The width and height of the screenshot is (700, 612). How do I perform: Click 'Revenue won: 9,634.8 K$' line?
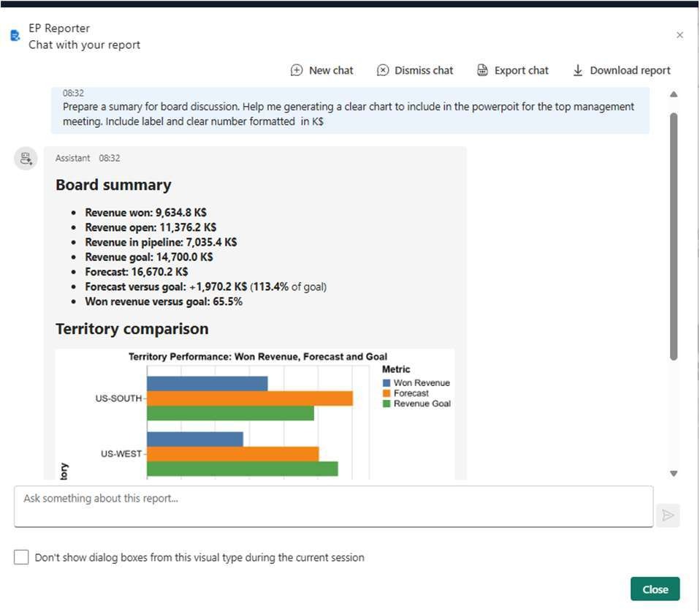(x=146, y=212)
